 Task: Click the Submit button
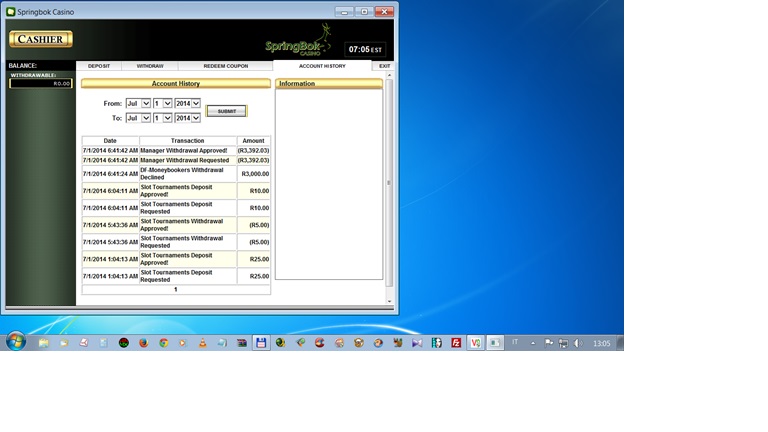pos(226,111)
